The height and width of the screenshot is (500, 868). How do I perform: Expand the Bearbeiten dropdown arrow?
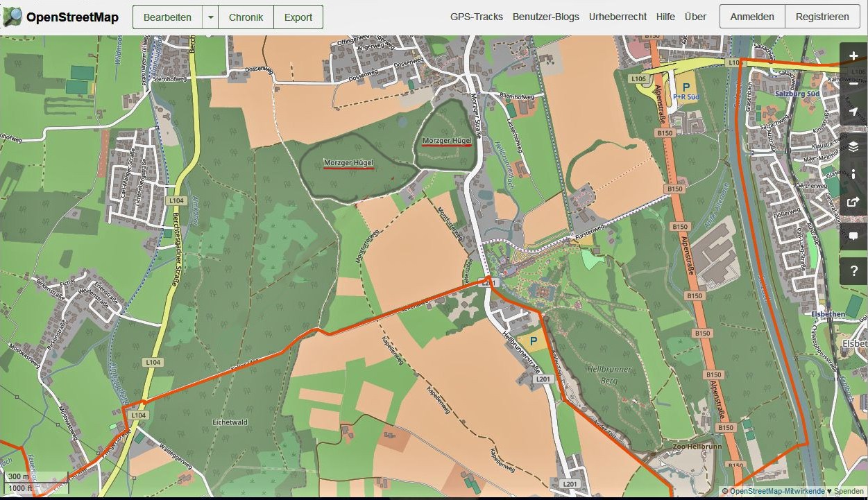click(x=210, y=17)
